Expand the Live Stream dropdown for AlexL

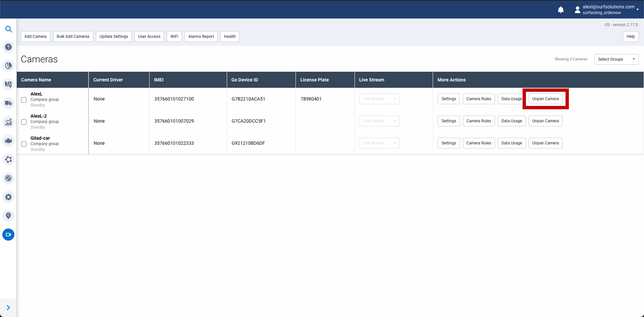(379, 99)
